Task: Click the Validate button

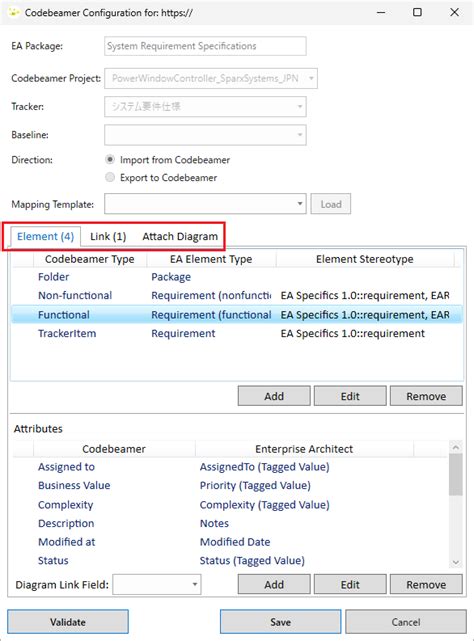Action: pos(68,622)
